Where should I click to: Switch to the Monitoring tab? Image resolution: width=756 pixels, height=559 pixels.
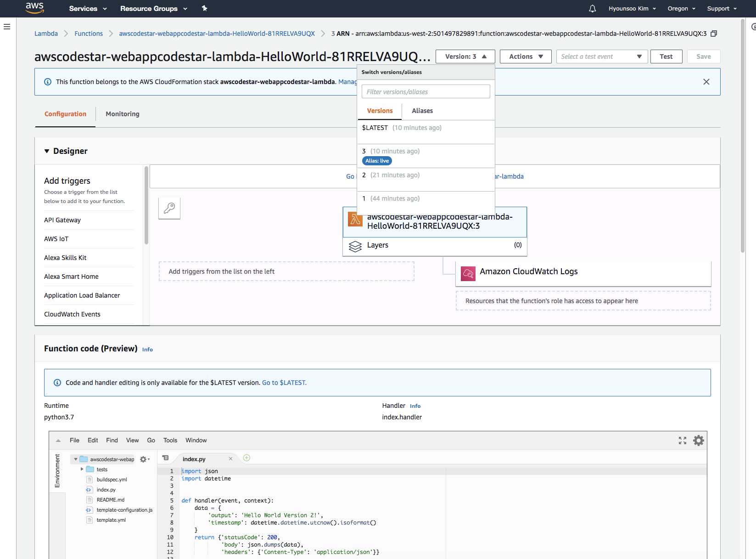123,114
